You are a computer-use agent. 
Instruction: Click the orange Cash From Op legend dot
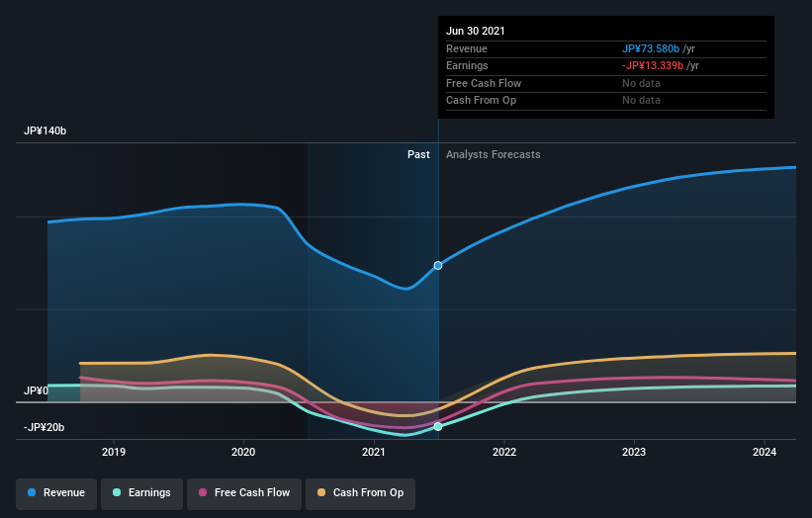point(321,492)
